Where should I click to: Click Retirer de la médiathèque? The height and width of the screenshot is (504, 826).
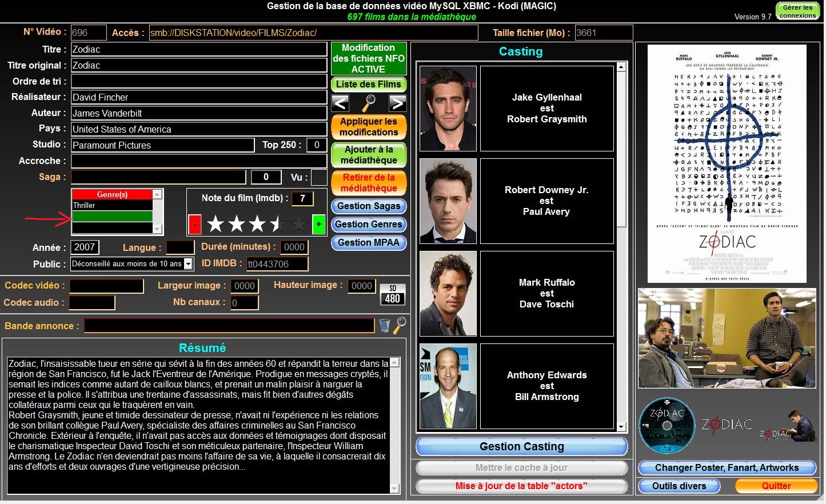click(369, 183)
